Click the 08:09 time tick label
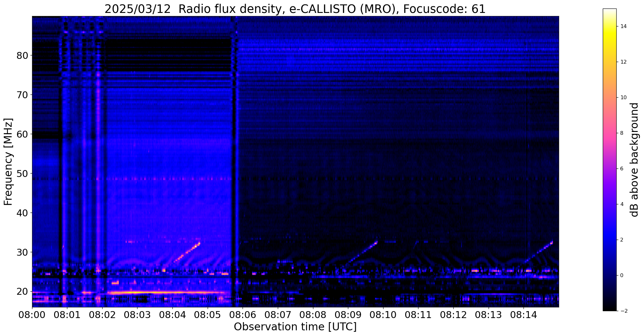The height and width of the screenshot is (336, 644). (x=348, y=315)
